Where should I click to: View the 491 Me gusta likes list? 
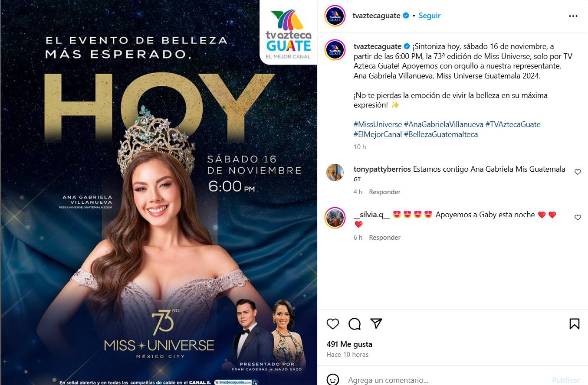point(349,344)
